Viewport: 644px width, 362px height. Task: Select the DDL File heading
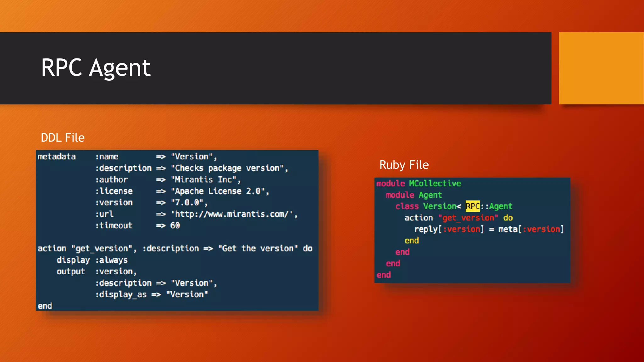(63, 138)
